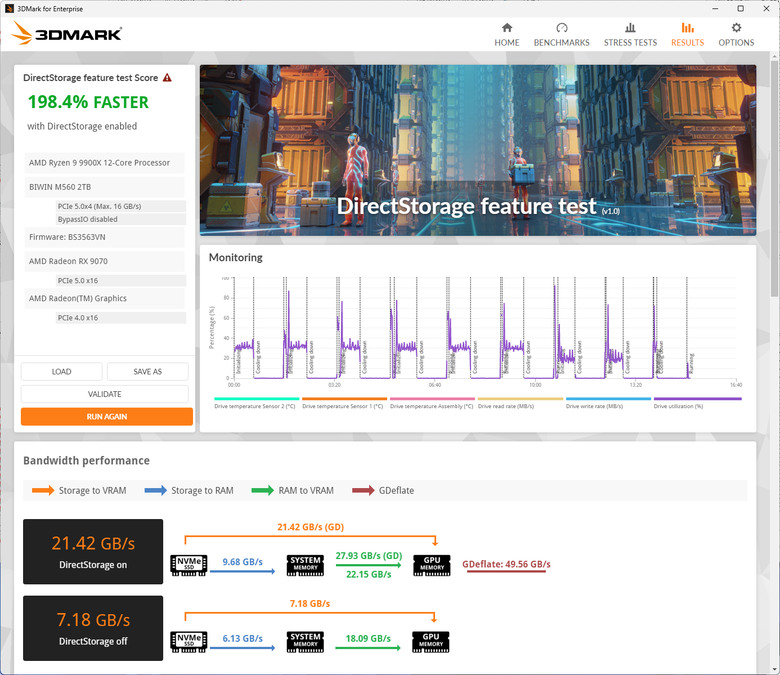Image resolution: width=780 pixels, height=675 pixels.
Task: Click the Firmware: BS3563VN row
Action: tap(104, 237)
